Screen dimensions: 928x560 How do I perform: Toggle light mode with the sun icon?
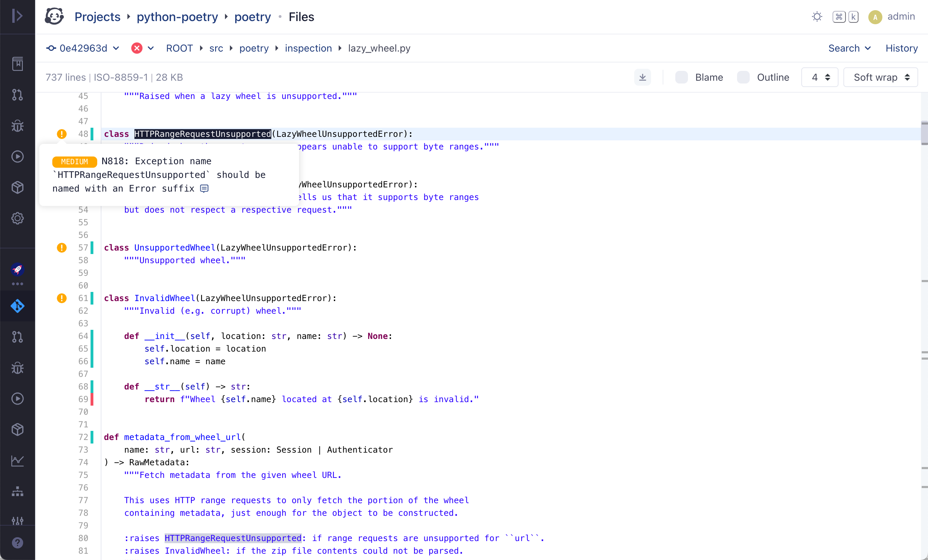point(817,16)
